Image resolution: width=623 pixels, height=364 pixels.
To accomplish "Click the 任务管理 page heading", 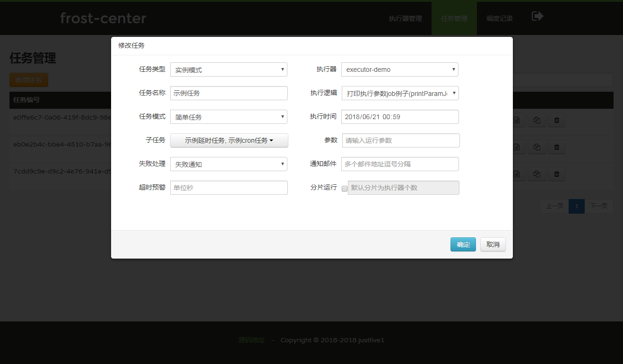I will [33, 58].
